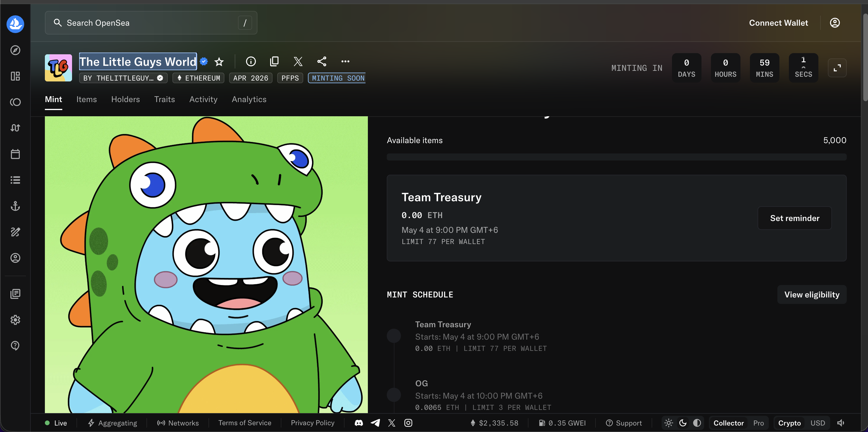868x432 pixels.
Task: Click the dinosaur character artwork image
Action: pos(206,265)
